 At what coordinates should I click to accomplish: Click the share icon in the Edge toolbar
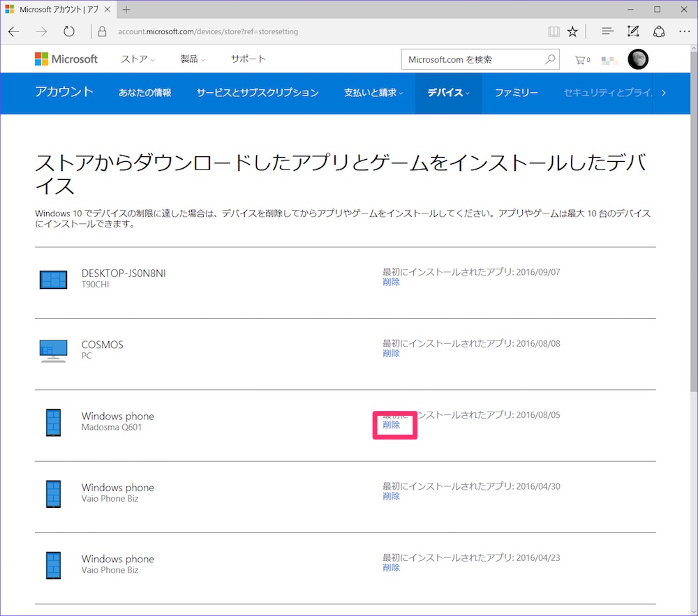tap(659, 31)
